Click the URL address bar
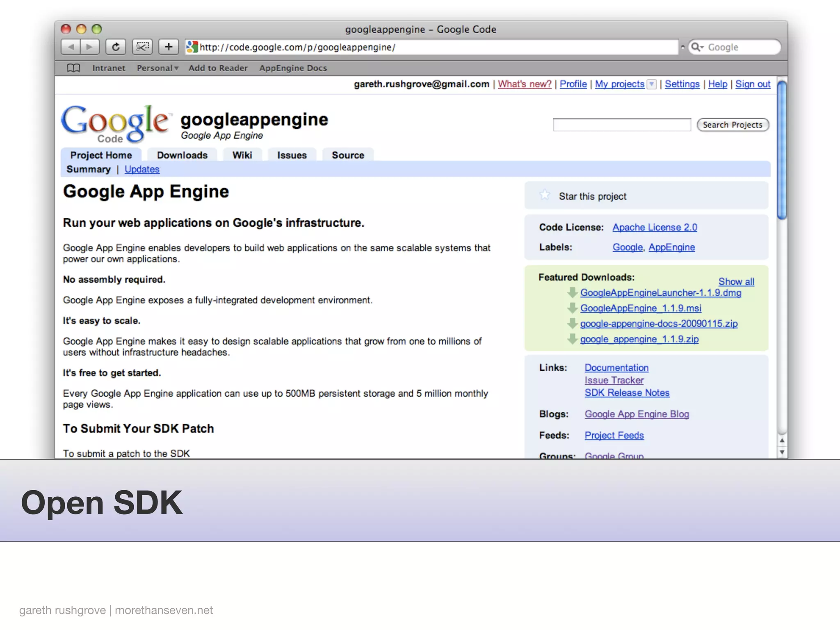The height and width of the screenshot is (630, 840). [x=431, y=47]
